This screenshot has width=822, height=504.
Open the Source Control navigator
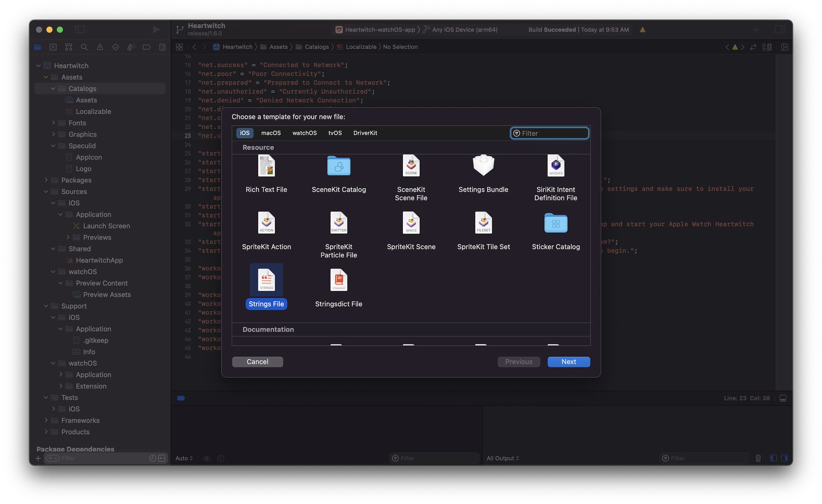click(x=53, y=47)
